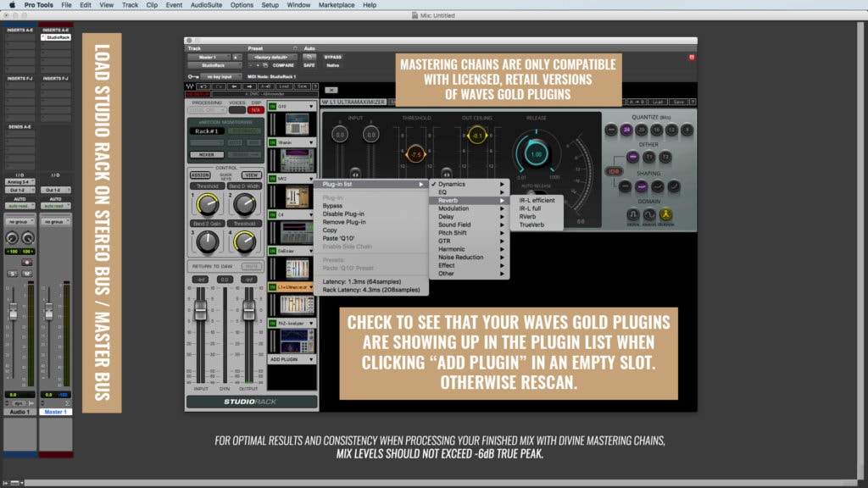Adjust the StudioRack INPUT fader

(x=200, y=309)
